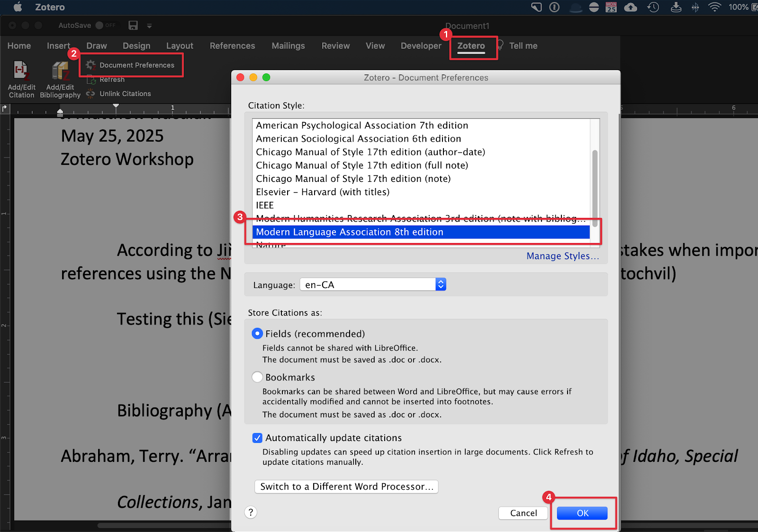Select Modern Language Association 8th edition

pyautogui.click(x=421, y=232)
